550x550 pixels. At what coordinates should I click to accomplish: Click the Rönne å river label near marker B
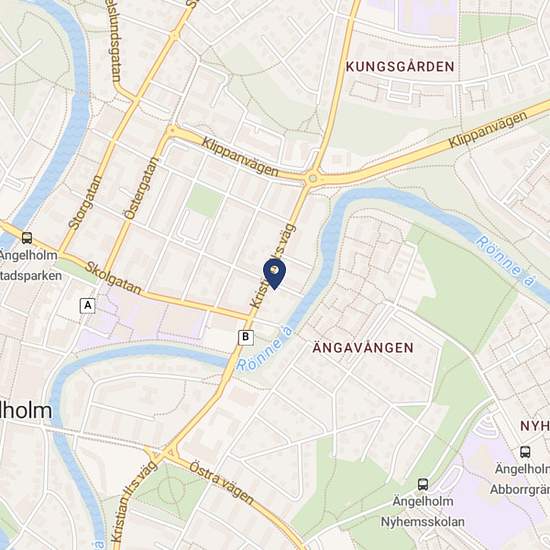[265, 348]
